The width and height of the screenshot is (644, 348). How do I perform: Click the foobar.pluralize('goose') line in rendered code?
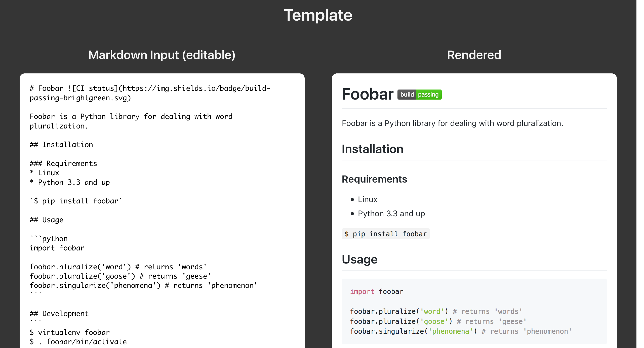438,321
